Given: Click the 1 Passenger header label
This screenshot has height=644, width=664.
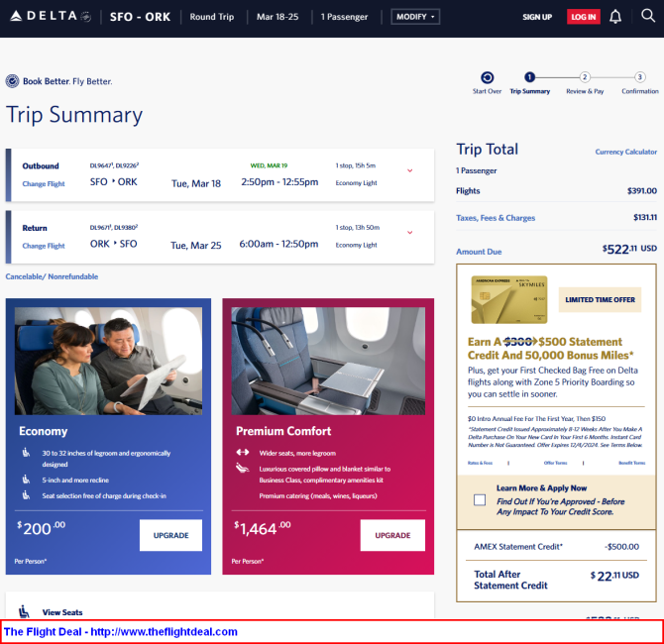Looking at the screenshot, I should click(344, 17).
